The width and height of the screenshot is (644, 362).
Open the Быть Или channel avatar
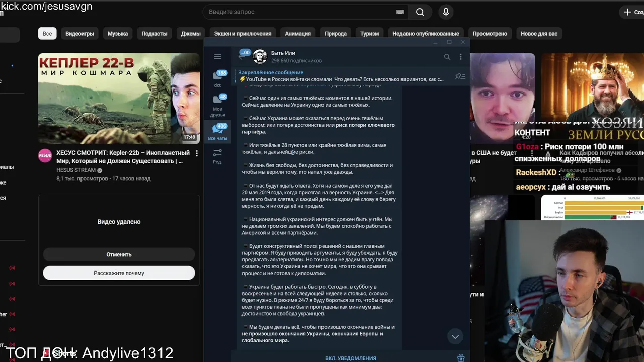260,57
